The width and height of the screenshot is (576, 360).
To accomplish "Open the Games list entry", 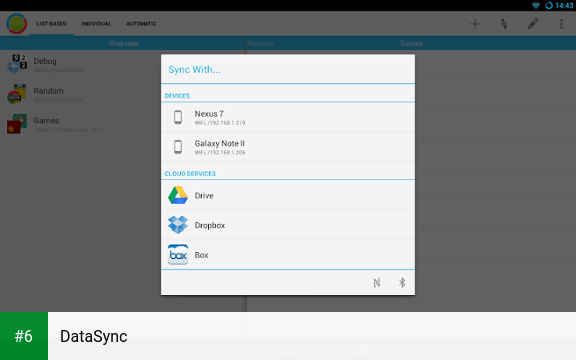I will point(80,124).
